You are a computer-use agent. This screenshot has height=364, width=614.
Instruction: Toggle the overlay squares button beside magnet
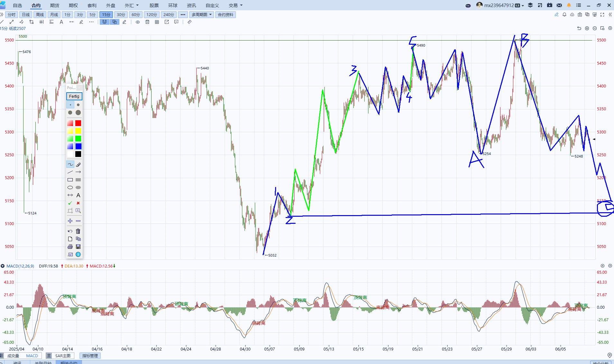coord(115,22)
